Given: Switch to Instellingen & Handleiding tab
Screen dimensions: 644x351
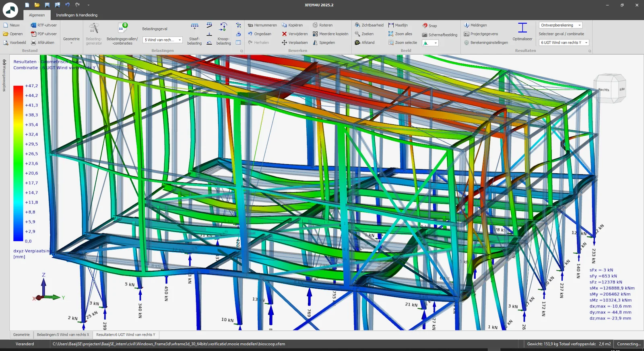Looking at the screenshot, I should 76,15.
